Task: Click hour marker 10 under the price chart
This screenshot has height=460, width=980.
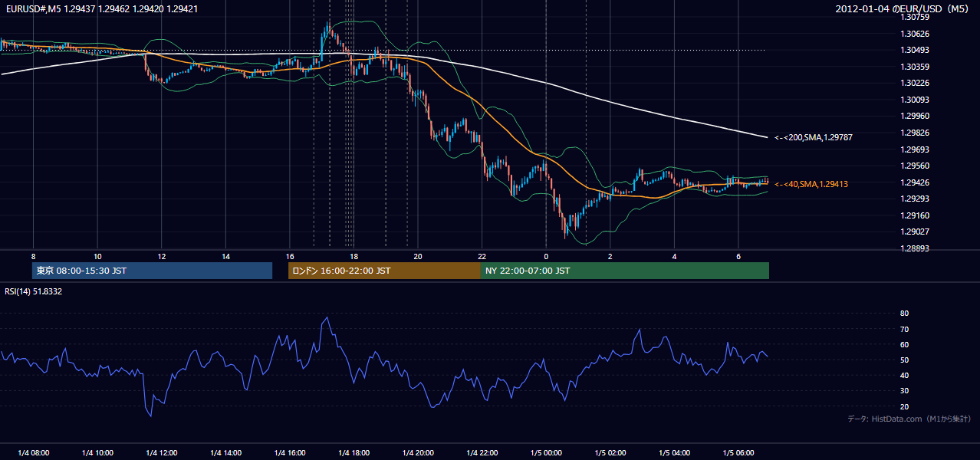Action: (x=97, y=256)
